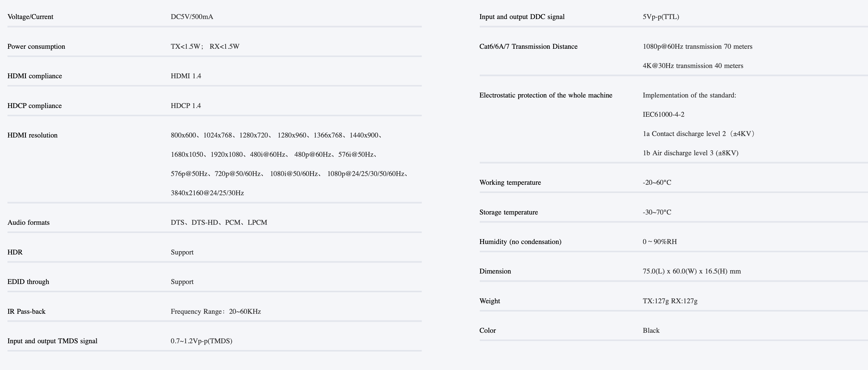Click the HDMI resolution label
The image size is (868, 370).
pos(32,135)
